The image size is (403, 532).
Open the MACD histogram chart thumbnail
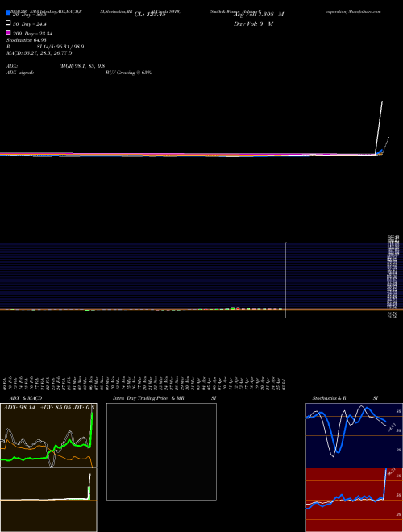pyautogui.click(x=48, y=500)
